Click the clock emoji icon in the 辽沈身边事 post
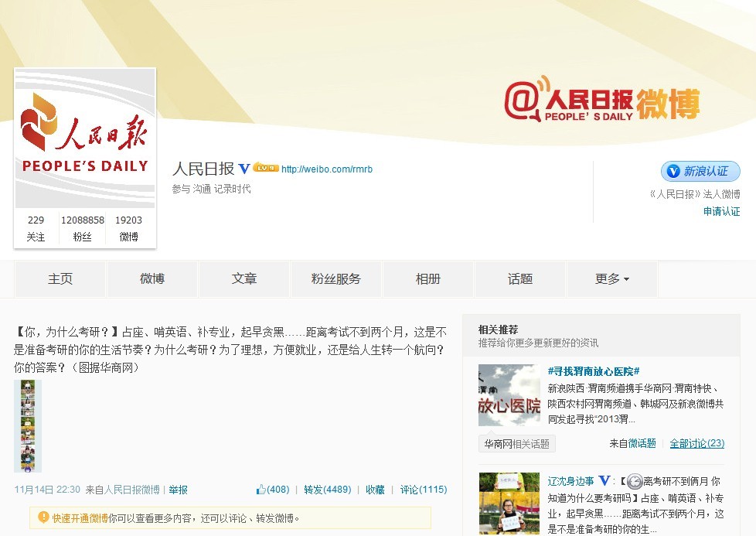Viewport: 756px width, 536px height. (x=634, y=480)
